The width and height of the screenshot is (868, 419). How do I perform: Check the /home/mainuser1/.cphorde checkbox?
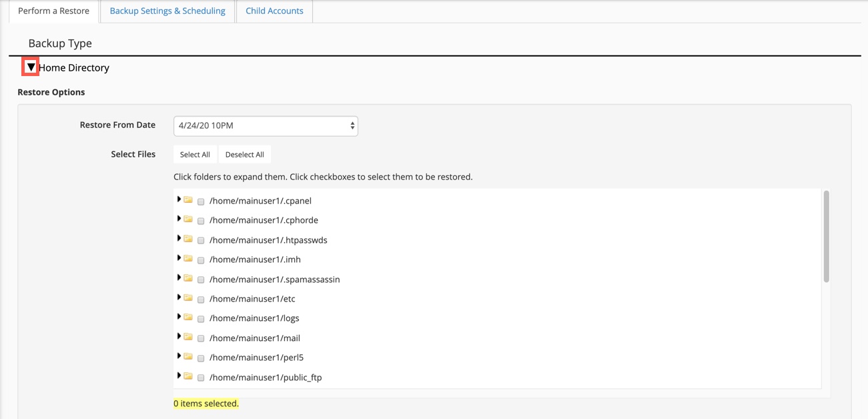point(201,221)
